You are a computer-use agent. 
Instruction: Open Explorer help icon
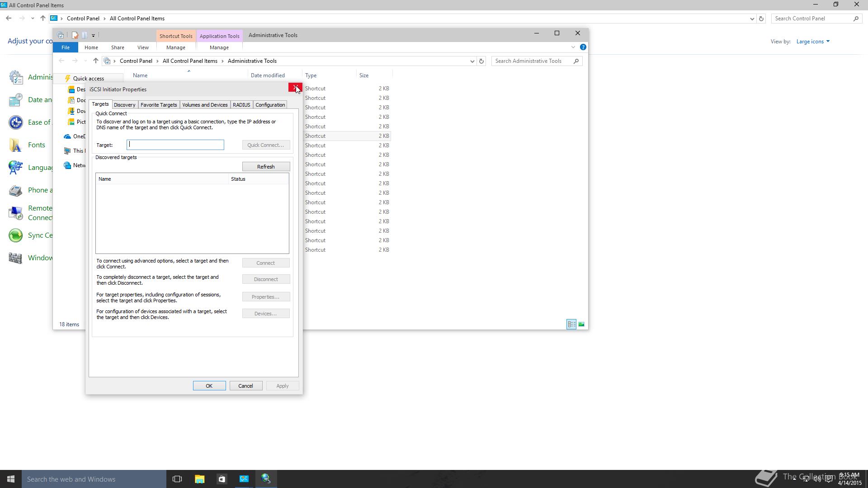[583, 47]
